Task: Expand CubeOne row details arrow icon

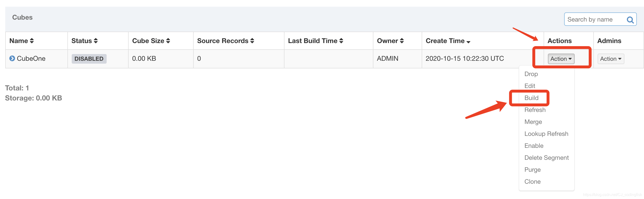Action: tap(12, 58)
